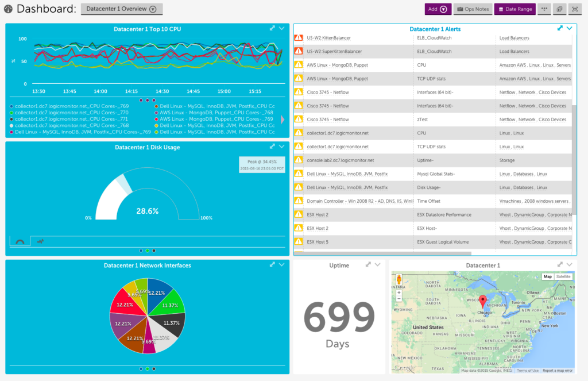This screenshot has width=588, height=381.
Task: Expand the Uptime widget to full size
Action: coord(368,265)
